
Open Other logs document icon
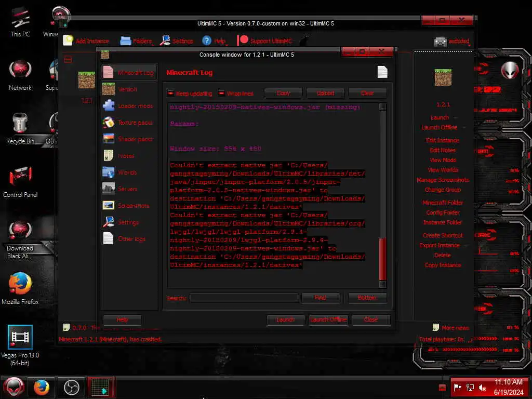pos(108,238)
